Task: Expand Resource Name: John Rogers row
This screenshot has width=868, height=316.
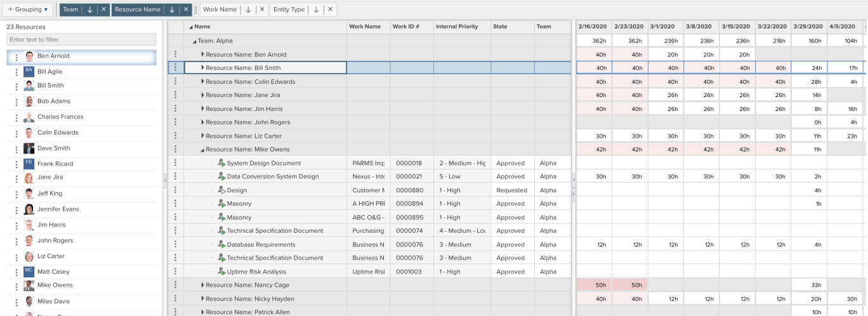Action: 203,122
